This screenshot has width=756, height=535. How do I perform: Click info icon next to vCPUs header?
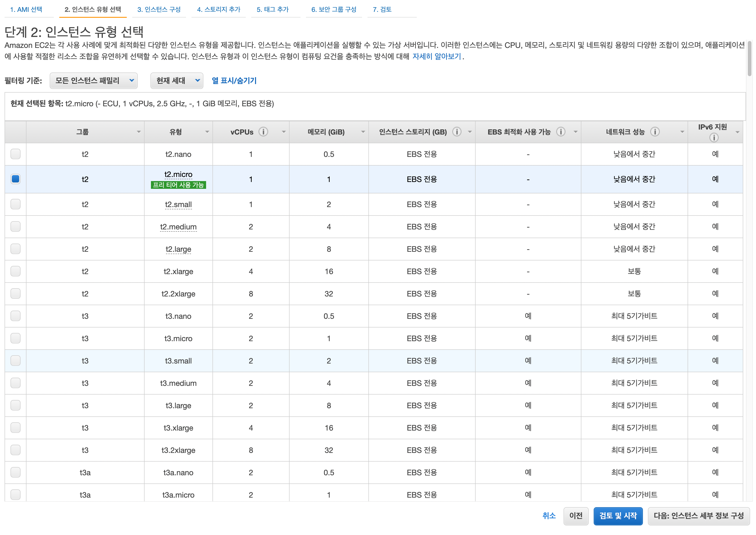coord(263,132)
